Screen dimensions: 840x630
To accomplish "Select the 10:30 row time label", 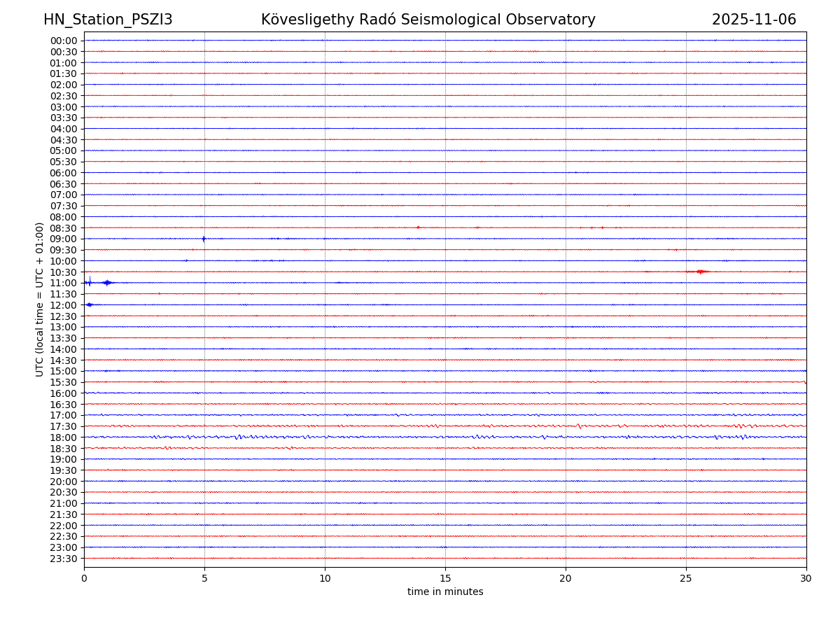I will tap(63, 272).
